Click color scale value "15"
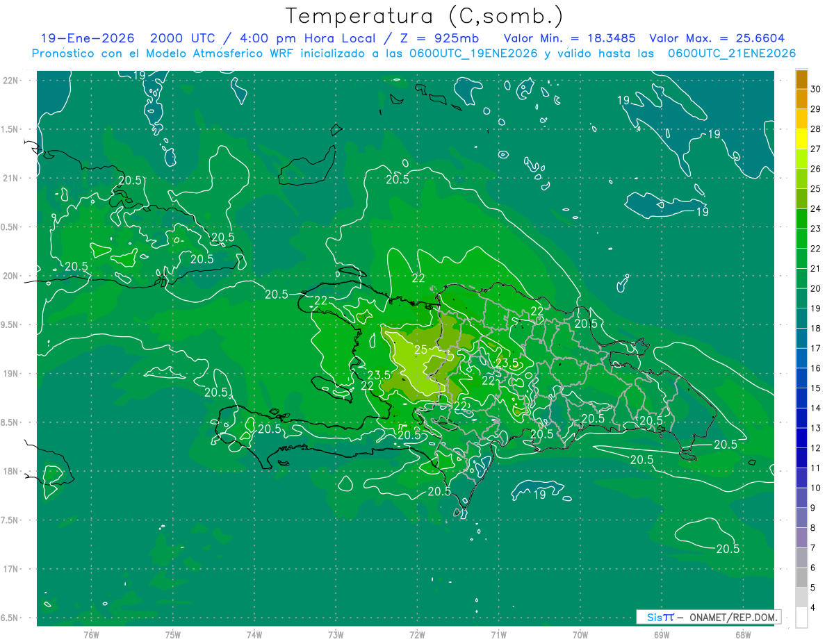The height and width of the screenshot is (644, 834). point(816,388)
